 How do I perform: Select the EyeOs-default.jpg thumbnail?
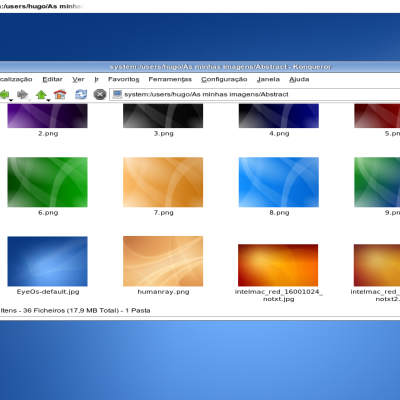click(48, 261)
